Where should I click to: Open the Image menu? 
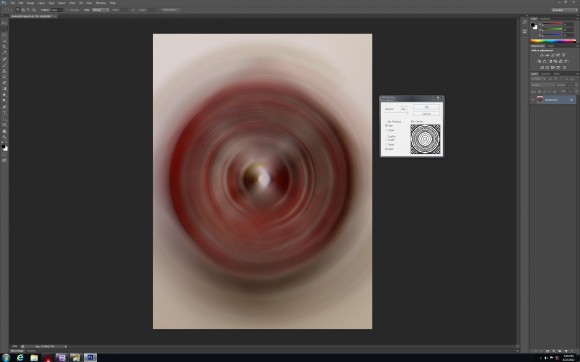(30, 3)
